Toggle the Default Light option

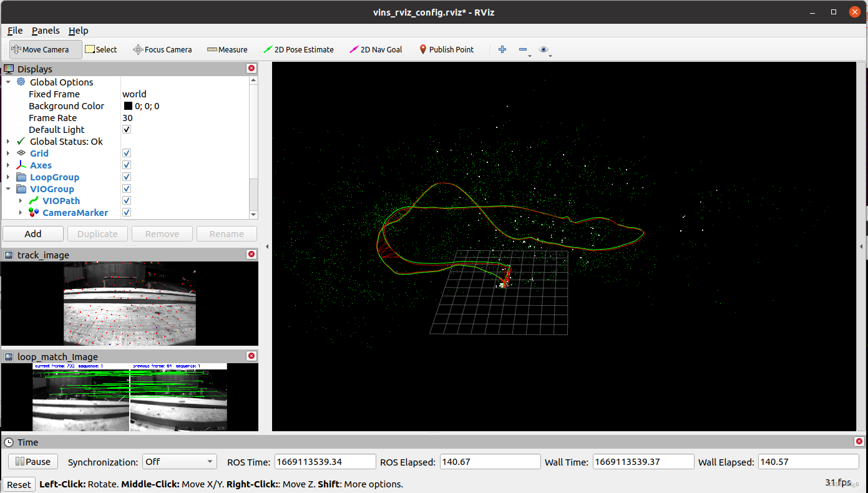[x=127, y=129]
